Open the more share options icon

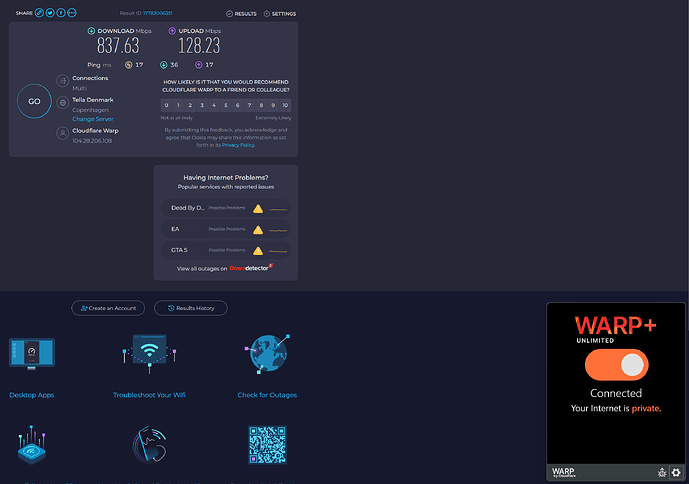(72, 13)
